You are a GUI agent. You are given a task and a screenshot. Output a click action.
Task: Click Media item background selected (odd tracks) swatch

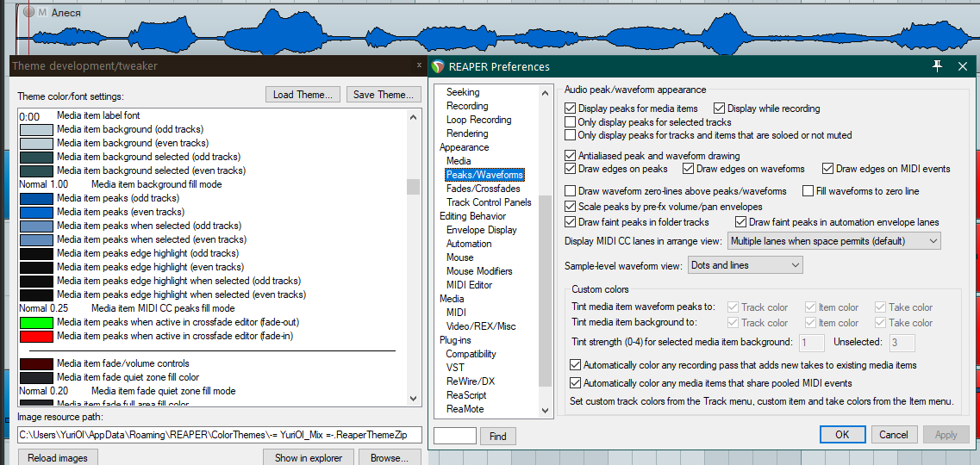click(35, 157)
